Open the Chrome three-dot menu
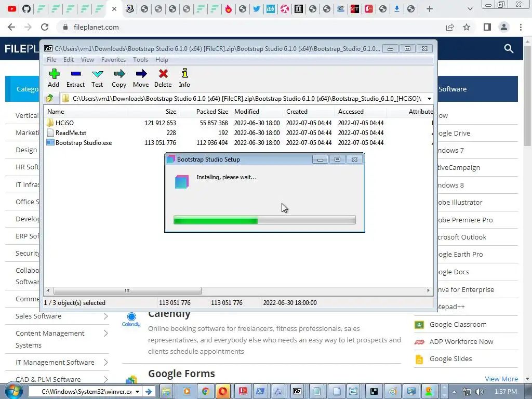This screenshot has height=399, width=532. [x=521, y=27]
